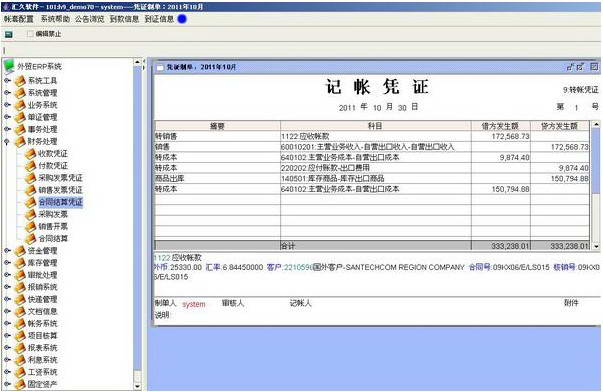Expand the 系统工具 tree node

click(7, 81)
